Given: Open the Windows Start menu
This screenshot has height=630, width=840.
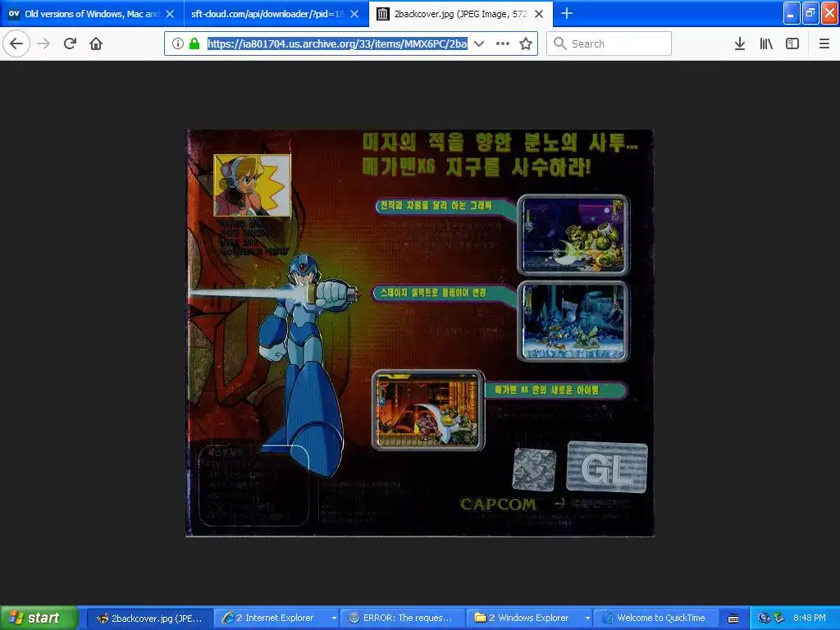Looking at the screenshot, I should [x=39, y=618].
